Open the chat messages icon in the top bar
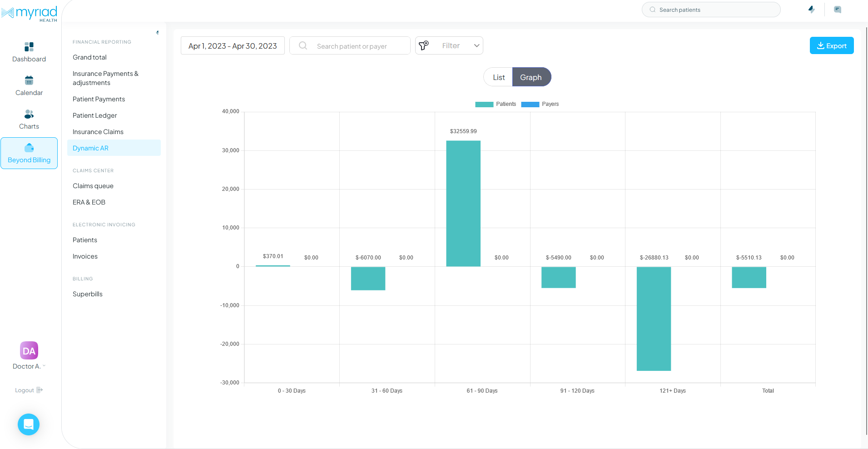 click(838, 10)
